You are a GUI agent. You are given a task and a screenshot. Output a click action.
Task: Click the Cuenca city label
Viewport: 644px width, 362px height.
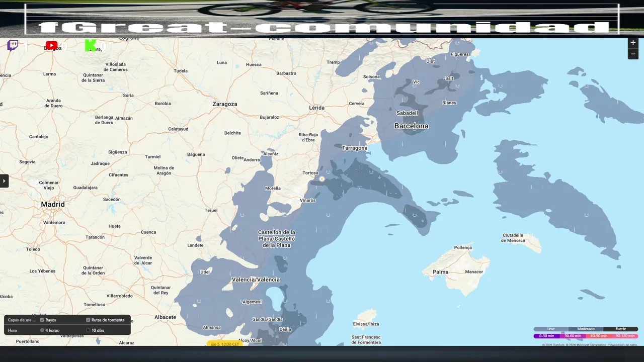point(148,232)
